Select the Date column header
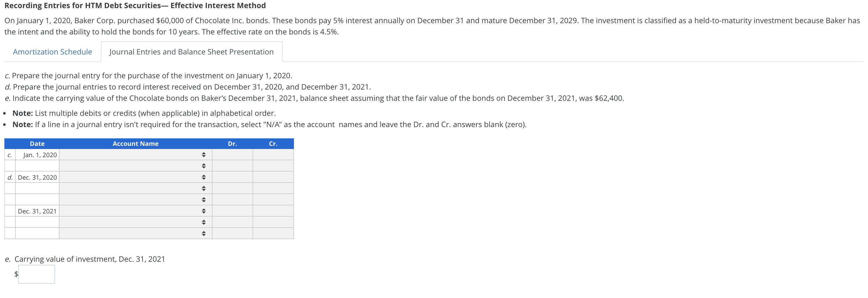Viewport: 868px width, 298px height. (37, 143)
